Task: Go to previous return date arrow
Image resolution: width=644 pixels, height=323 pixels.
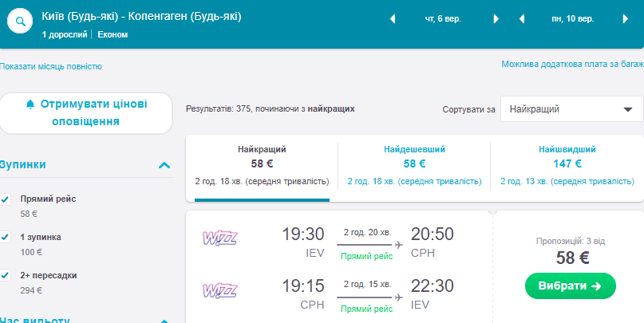Action: (522, 19)
